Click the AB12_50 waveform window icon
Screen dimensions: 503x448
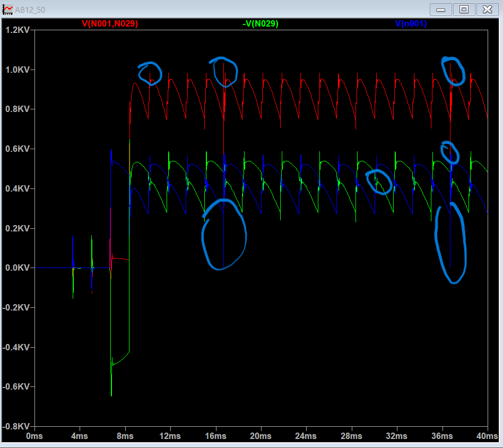pos(7,10)
